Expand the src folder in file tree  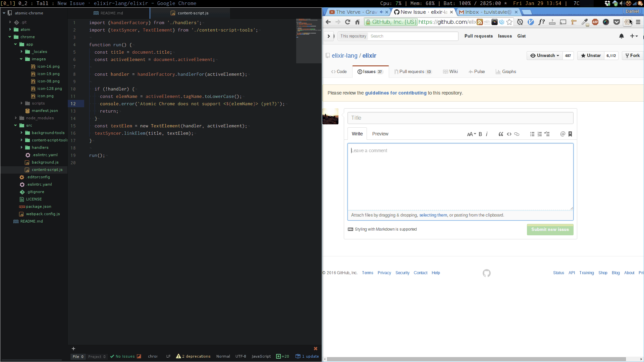pyautogui.click(x=29, y=125)
